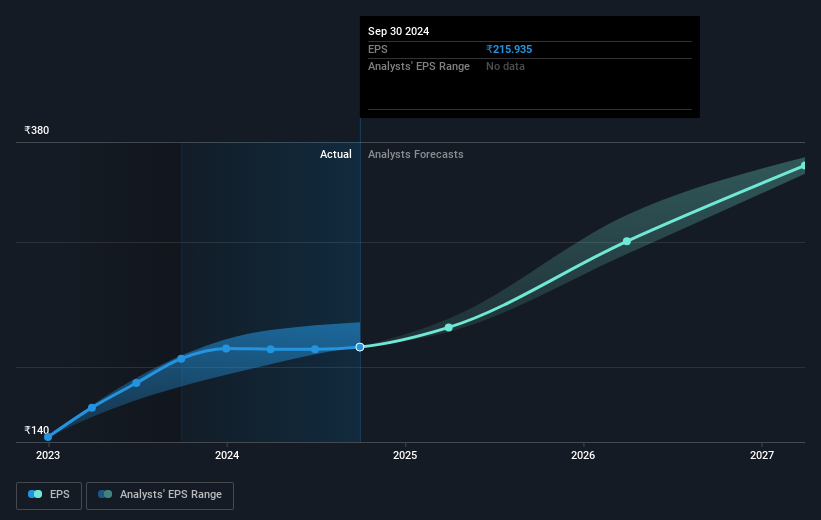Click the 2023 x-axis label
Viewport: 821px width, 520px height.
[48, 455]
